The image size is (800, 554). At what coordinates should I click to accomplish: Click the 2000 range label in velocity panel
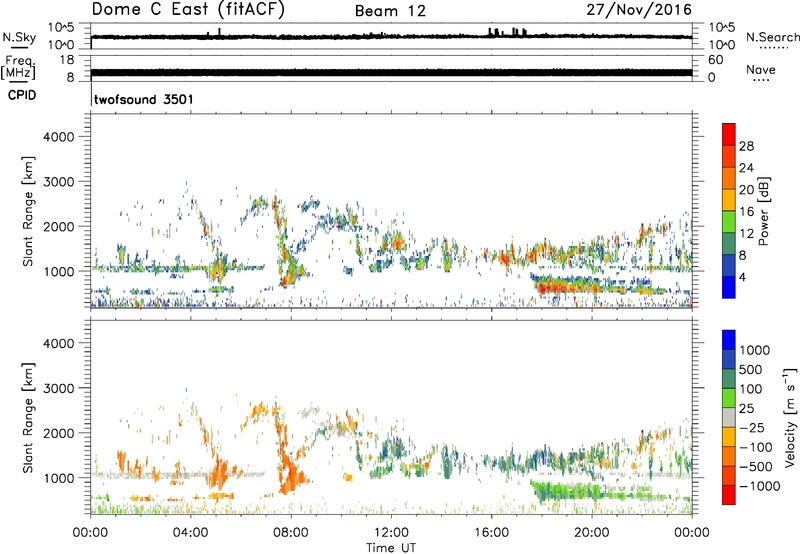tap(58, 433)
